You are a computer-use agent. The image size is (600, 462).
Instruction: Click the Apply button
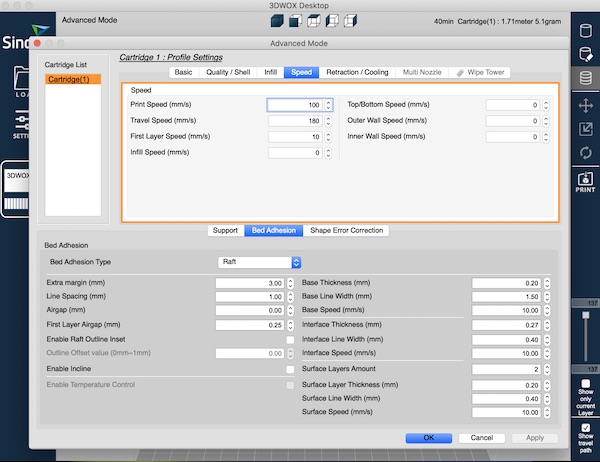535,438
